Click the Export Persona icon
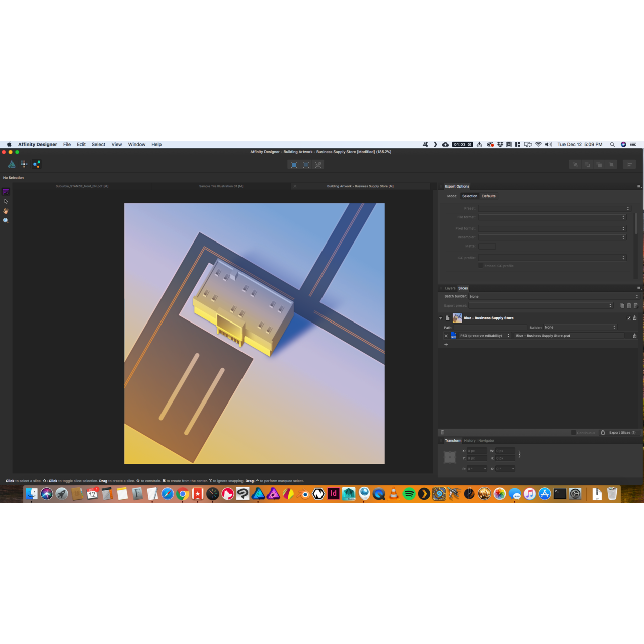 [36, 164]
